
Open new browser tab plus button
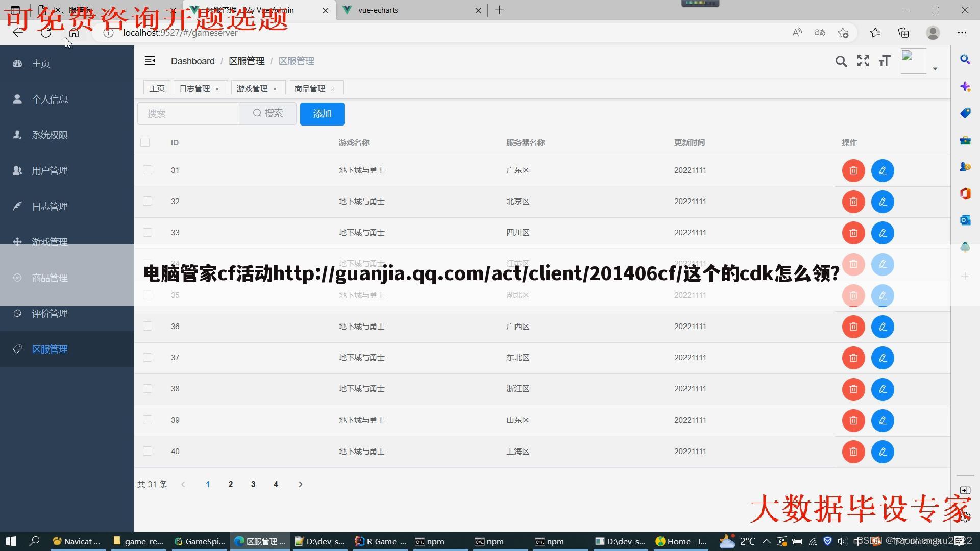pyautogui.click(x=499, y=10)
